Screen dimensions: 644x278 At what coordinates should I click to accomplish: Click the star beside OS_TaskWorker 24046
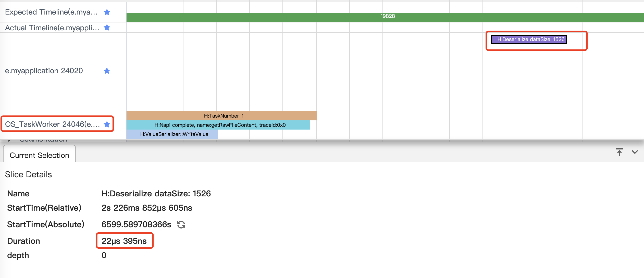point(107,124)
